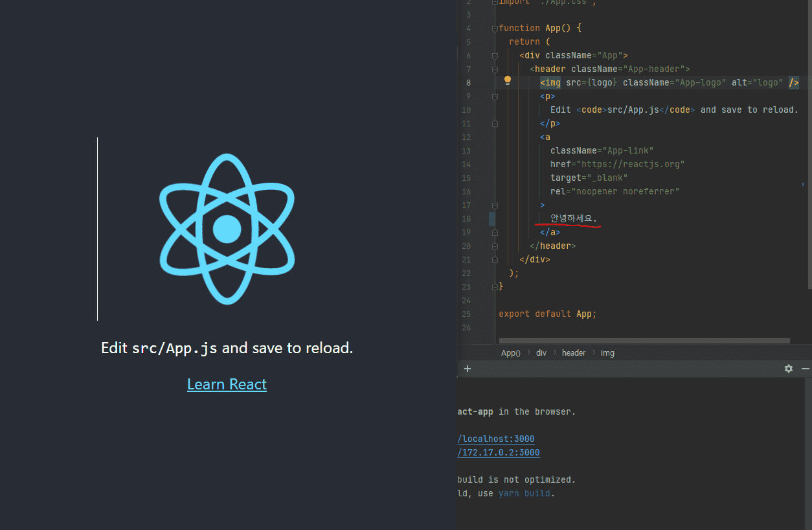812x530 pixels.
Task: Click closing anchor fold marker on line 19
Action: 495,233
